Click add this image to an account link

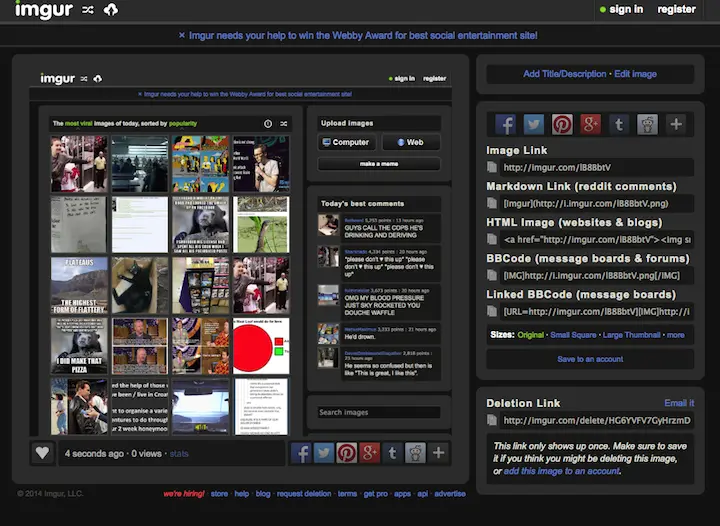[x=562, y=471]
